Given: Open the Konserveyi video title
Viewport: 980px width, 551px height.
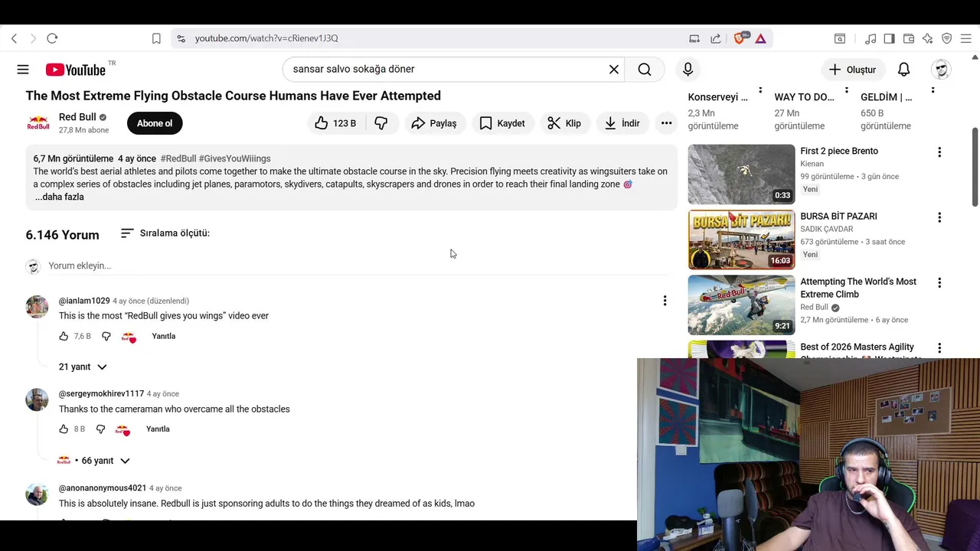Looking at the screenshot, I should (x=717, y=97).
